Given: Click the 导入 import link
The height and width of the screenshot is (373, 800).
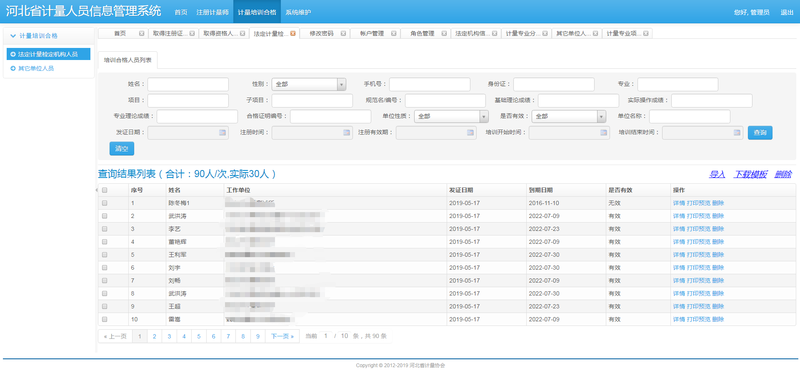Looking at the screenshot, I should [717, 175].
